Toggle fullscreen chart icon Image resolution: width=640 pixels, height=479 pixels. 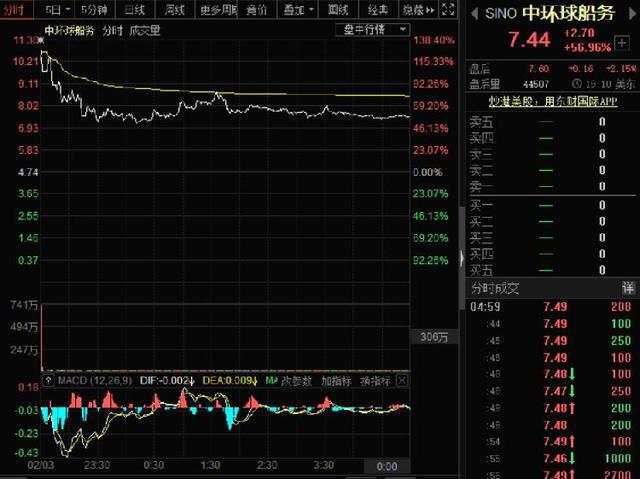tap(448, 9)
